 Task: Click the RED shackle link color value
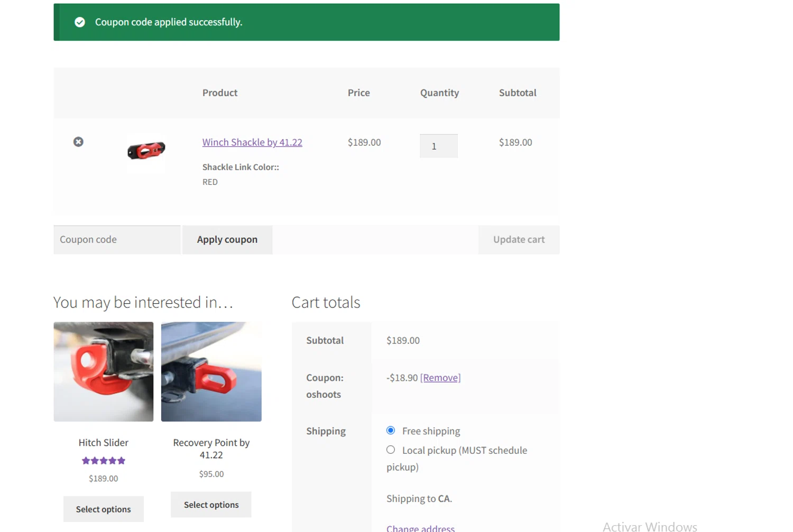coord(210,182)
